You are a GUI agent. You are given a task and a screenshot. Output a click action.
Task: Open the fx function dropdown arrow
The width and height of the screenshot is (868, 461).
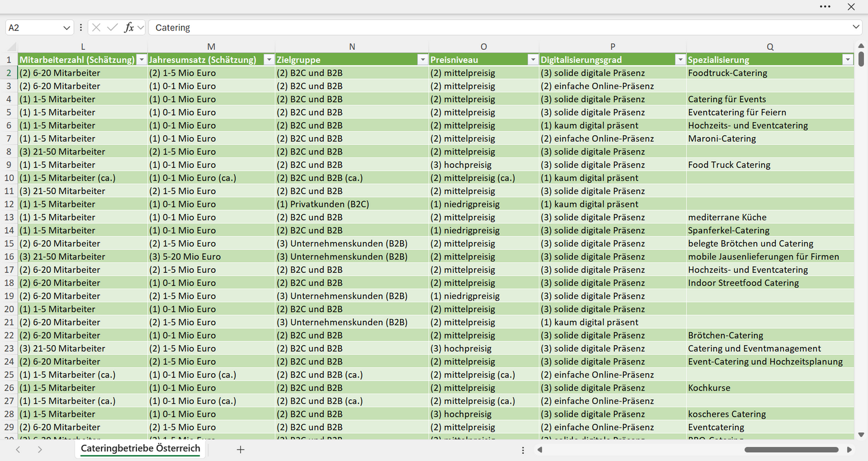141,28
